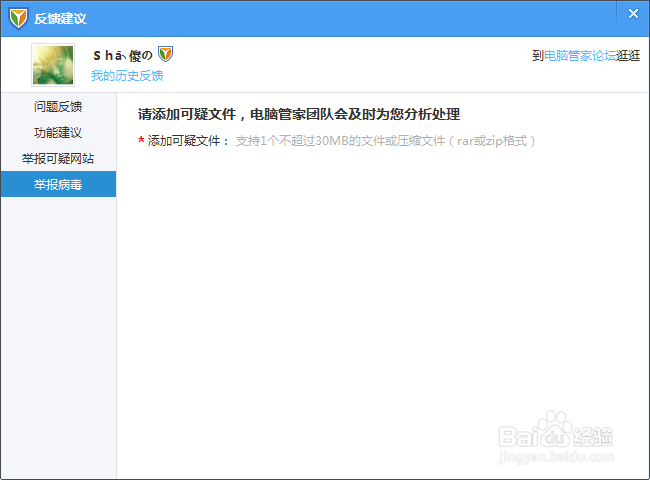The height and width of the screenshot is (480, 650).
Task: Select 举报可疑网站 in sidebar
Action: [x=58, y=158]
